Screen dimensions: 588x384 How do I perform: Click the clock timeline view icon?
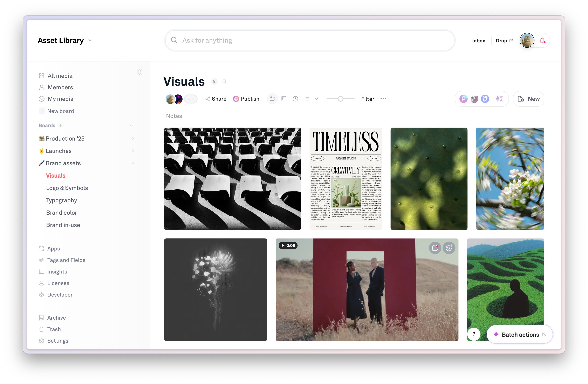point(295,99)
